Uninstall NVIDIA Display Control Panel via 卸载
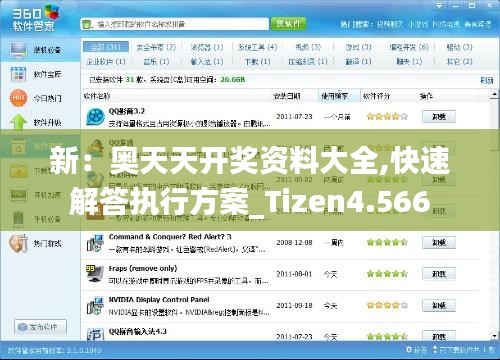Viewport: 500px width, 360px height. pyautogui.click(x=439, y=305)
